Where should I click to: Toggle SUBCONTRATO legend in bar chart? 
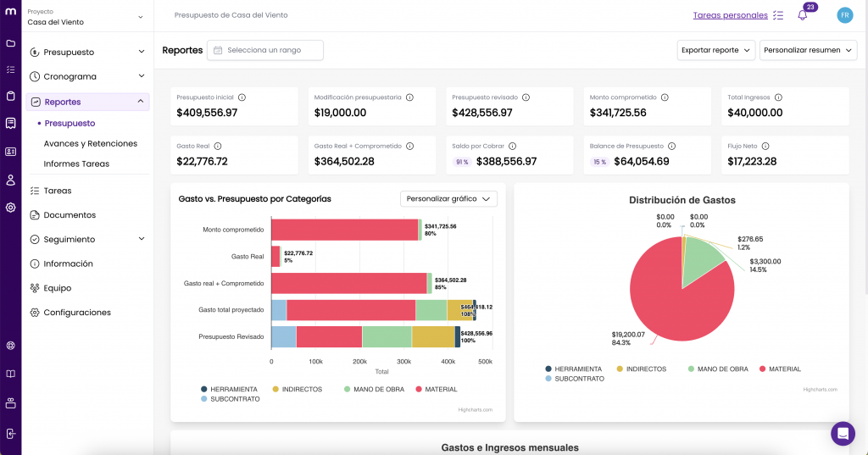point(230,399)
